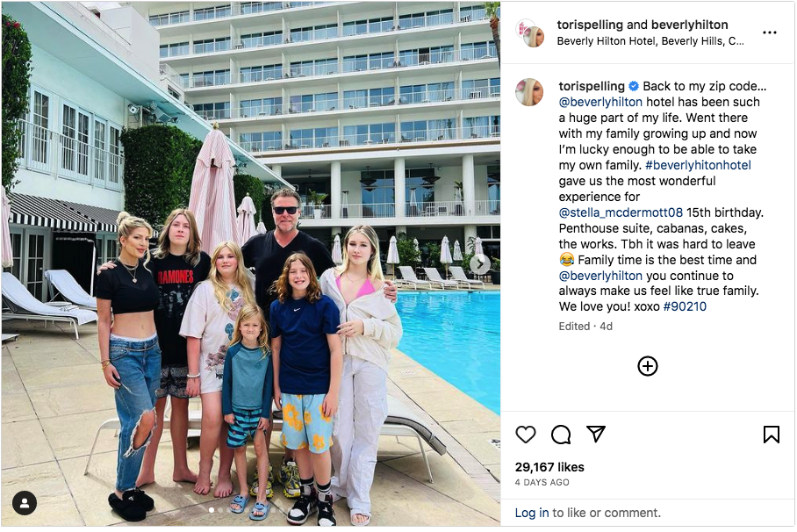Screen dimensions: 797x532
Task: Click Log in to like or comment
Action: pos(532,513)
